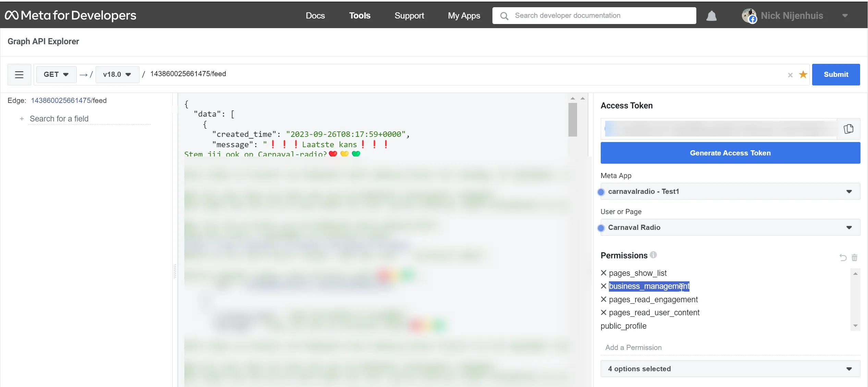Viewport: 868px width, 387px height.
Task: Remove the pages_show_list permission
Action: (x=604, y=273)
